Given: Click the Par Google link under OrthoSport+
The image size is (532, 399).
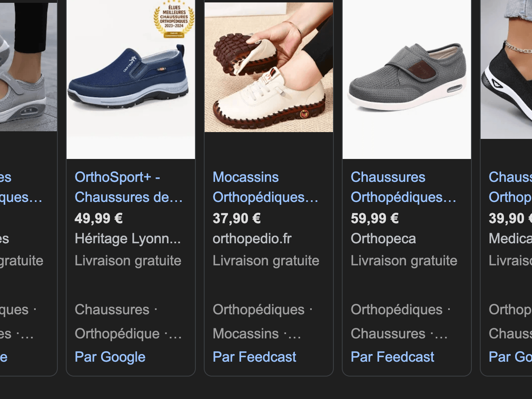Looking at the screenshot, I should point(110,357).
